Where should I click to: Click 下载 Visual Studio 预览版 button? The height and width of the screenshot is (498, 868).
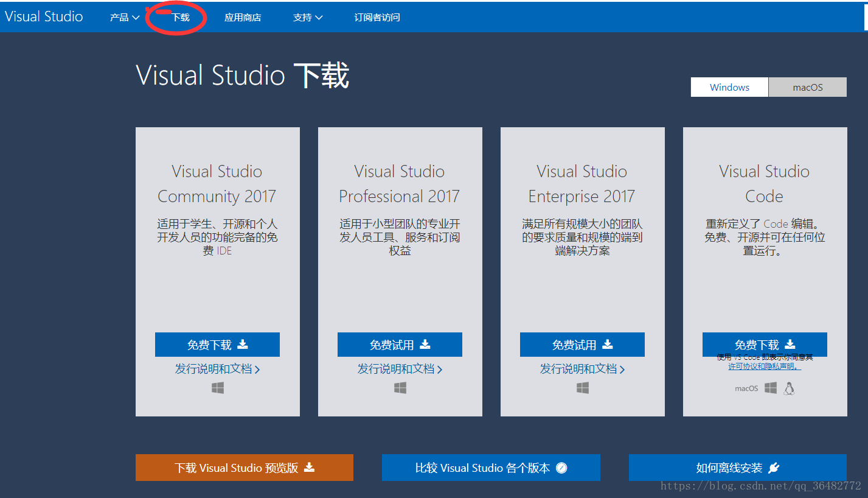245,468
